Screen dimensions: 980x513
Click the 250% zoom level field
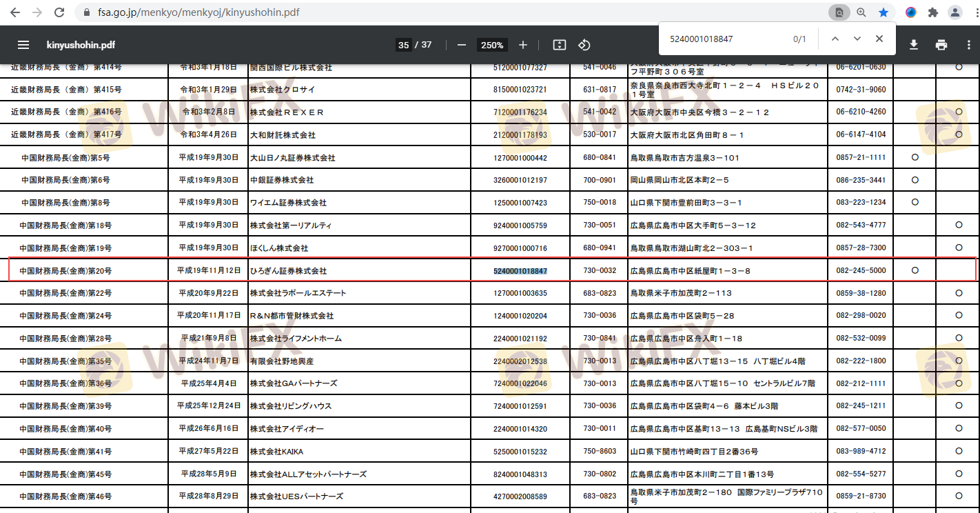tap(492, 45)
